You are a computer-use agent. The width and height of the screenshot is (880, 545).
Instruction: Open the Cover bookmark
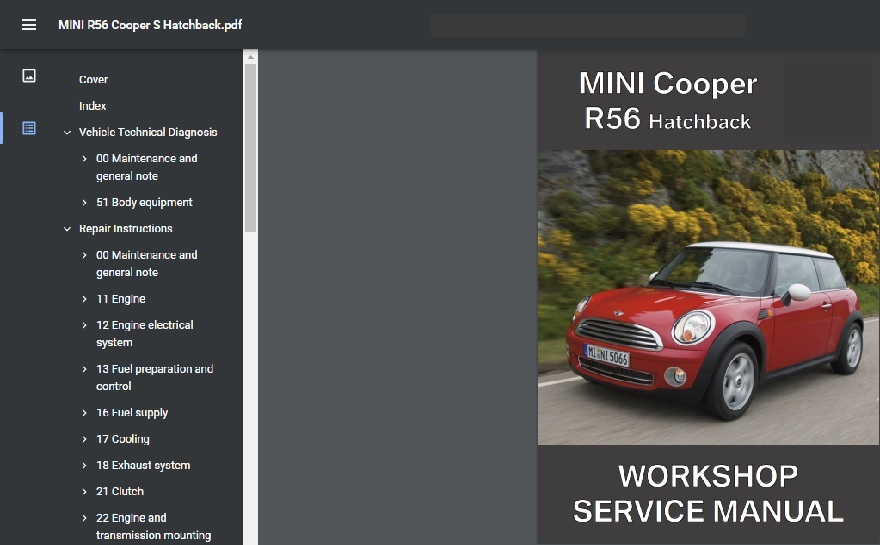coord(93,79)
